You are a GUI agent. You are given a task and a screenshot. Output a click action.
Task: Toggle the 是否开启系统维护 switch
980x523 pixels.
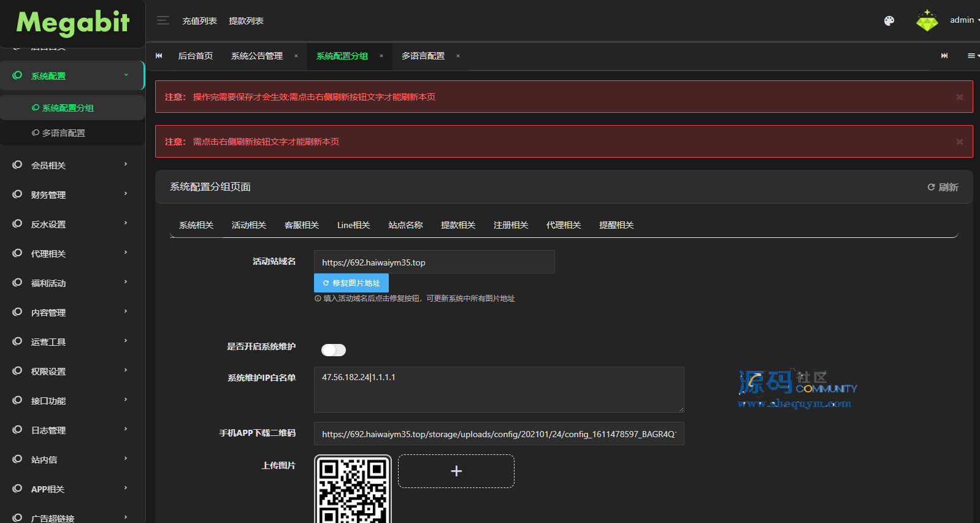(334, 350)
